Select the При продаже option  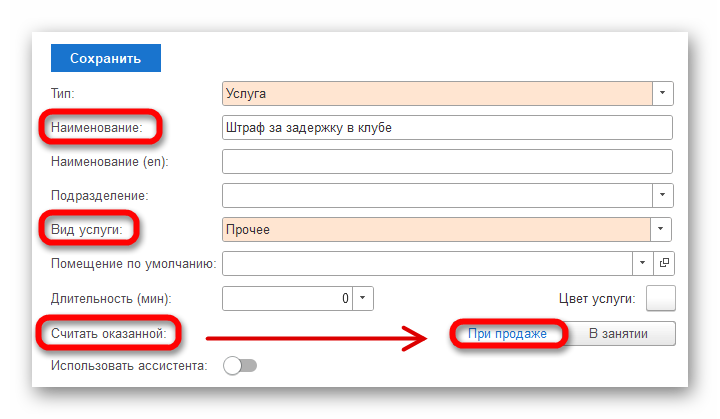coord(507,333)
